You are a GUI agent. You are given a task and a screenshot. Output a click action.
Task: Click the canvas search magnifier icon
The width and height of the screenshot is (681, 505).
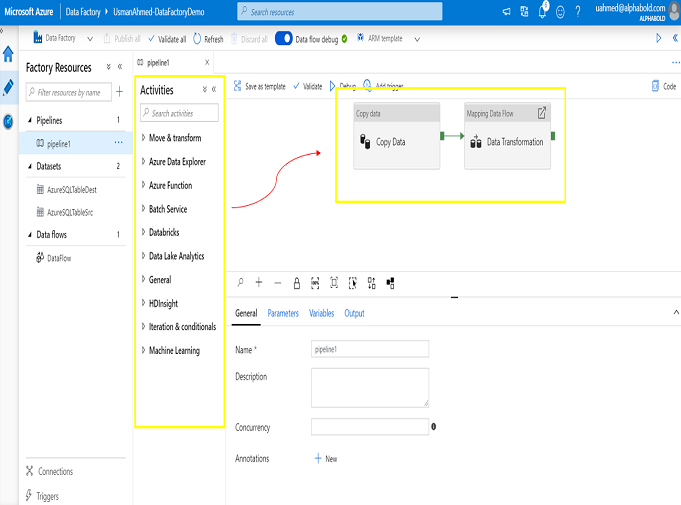[x=241, y=283]
